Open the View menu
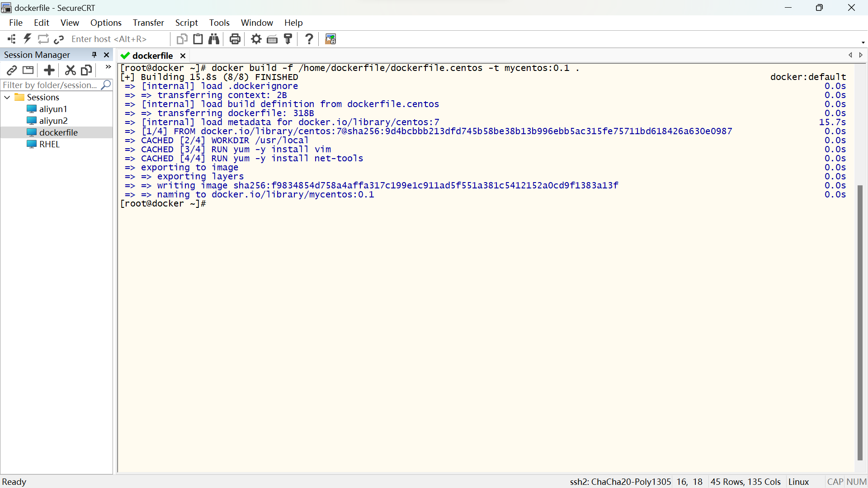The image size is (868, 488). pos(70,23)
